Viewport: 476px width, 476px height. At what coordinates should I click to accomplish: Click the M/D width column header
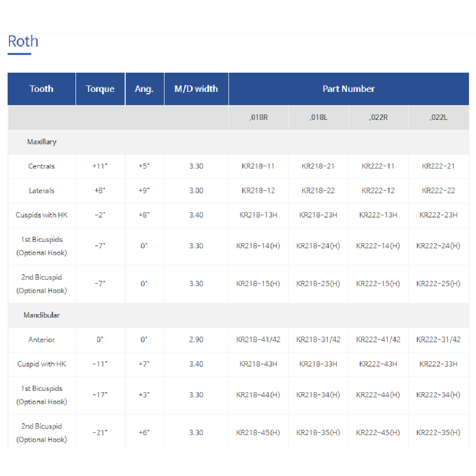(x=196, y=89)
